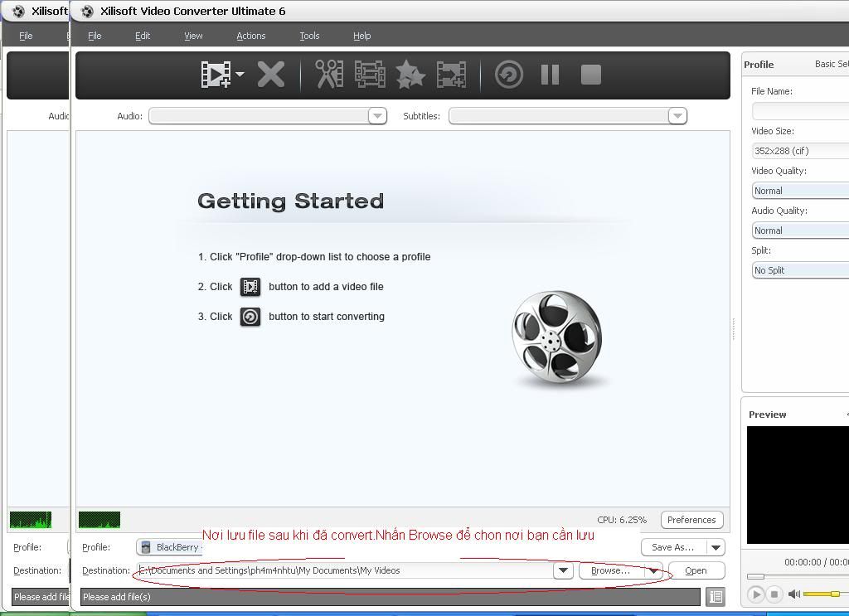Click the "CPU: 6.25%" status text
The width and height of the screenshot is (849, 616).
click(x=622, y=520)
